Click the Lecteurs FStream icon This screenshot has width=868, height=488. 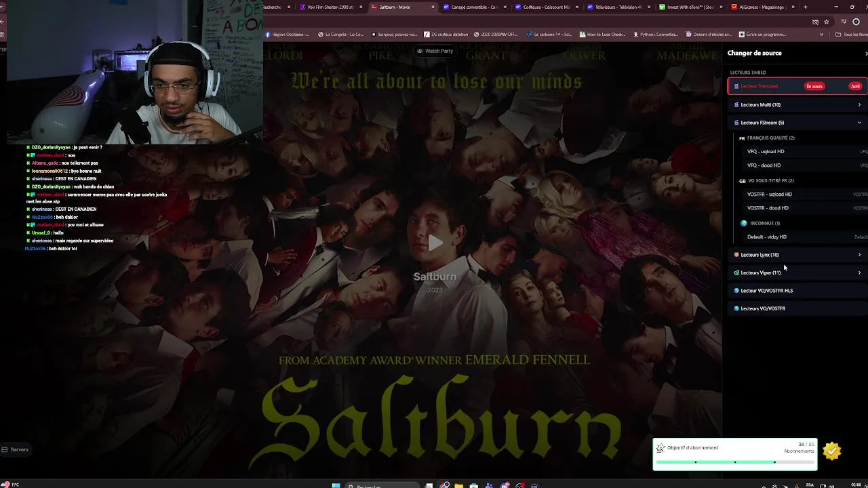(x=736, y=123)
